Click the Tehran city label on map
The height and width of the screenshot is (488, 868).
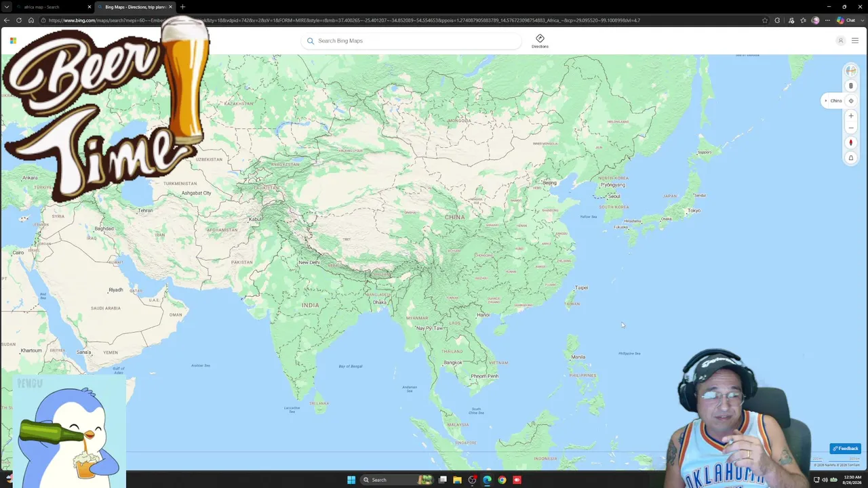point(146,211)
